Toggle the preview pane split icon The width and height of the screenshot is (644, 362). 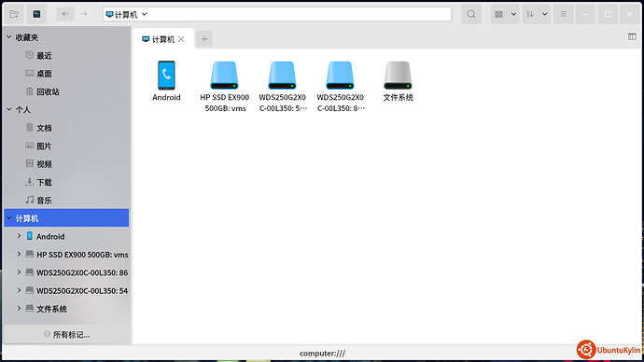coord(632,37)
